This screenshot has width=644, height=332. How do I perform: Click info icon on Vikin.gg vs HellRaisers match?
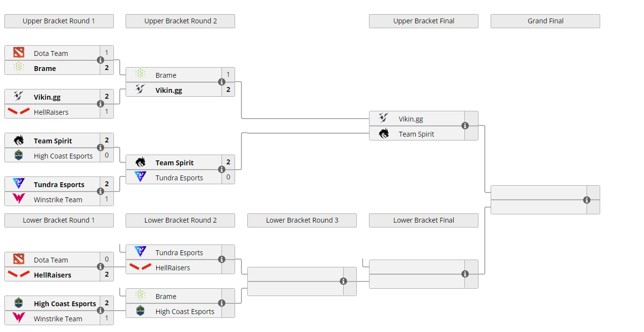(x=100, y=104)
